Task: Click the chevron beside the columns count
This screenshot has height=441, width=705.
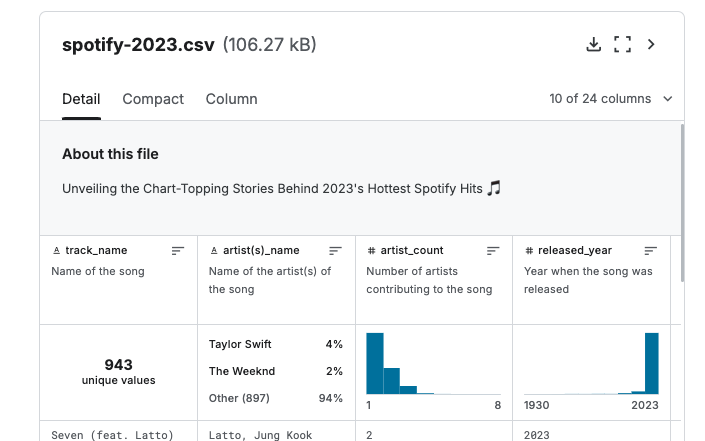Action: (668, 98)
